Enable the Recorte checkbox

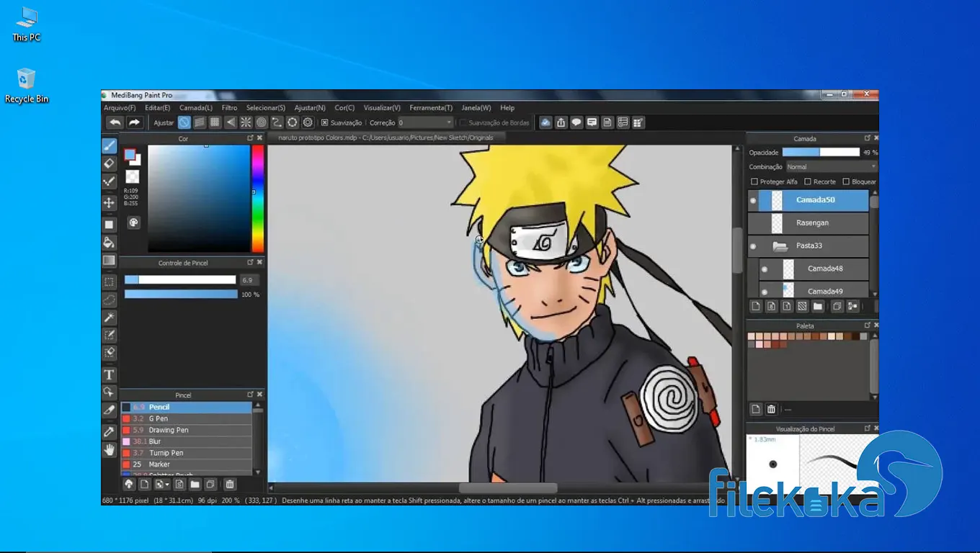click(808, 181)
